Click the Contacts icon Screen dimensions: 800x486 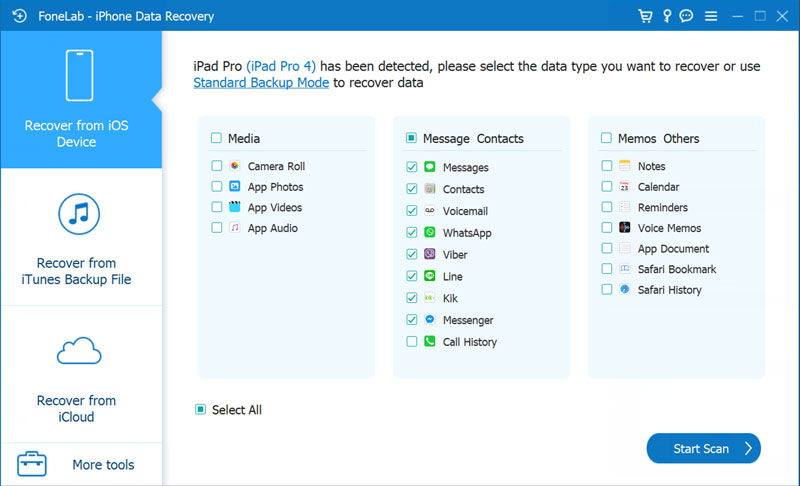(430, 188)
